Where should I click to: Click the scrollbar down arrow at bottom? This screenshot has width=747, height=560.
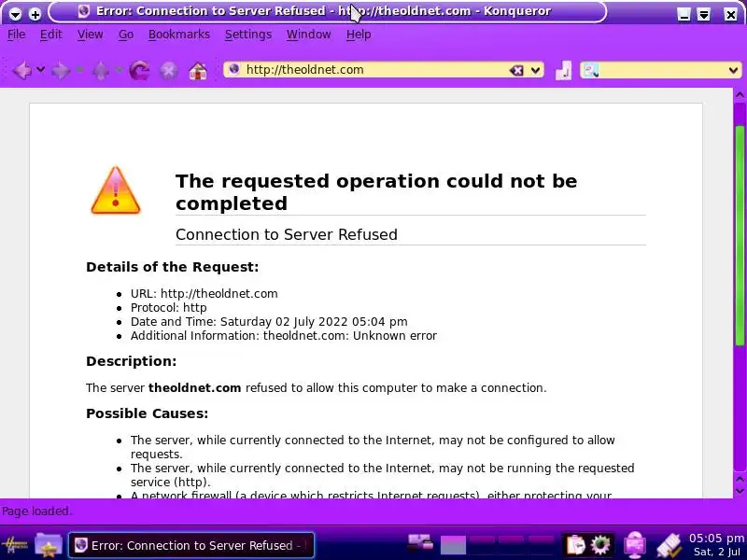(740, 492)
